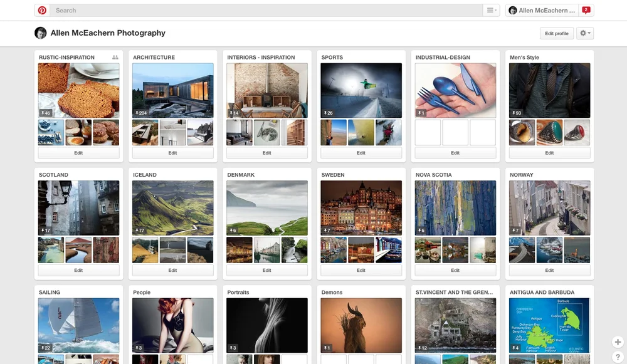Edit the ARCHITECTURE board
627x364 pixels.
point(173,153)
